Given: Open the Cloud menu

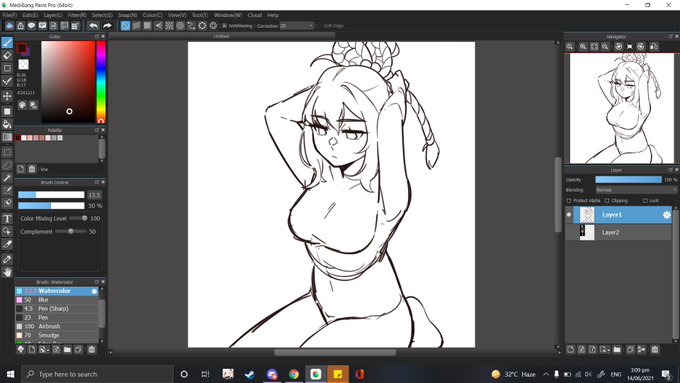Looking at the screenshot, I should pos(255,15).
